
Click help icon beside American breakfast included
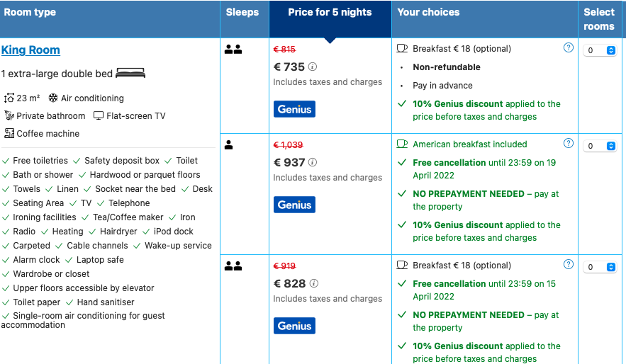(x=569, y=143)
